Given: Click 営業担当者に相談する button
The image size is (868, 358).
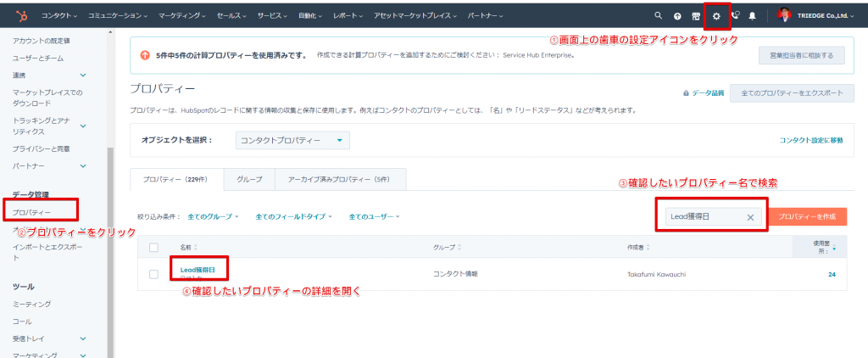Looking at the screenshot, I should (x=802, y=55).
